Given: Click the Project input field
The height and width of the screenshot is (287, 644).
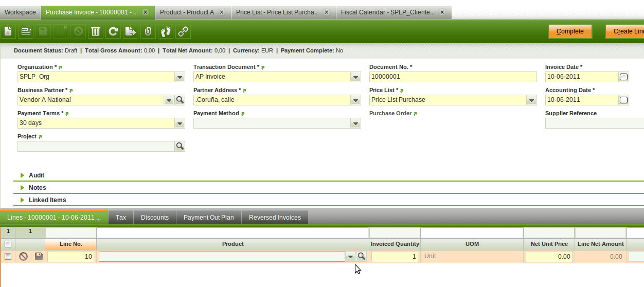Looking at the screenshot, I should 96,146.
